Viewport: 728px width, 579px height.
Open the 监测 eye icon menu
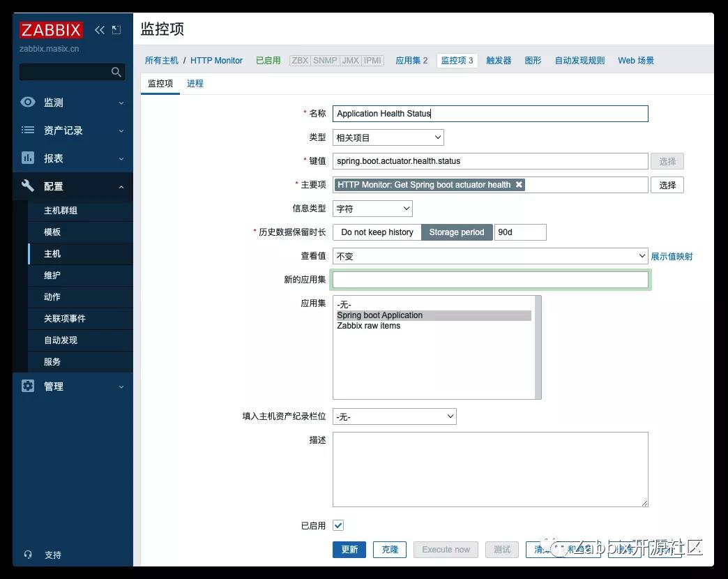pos(28,103)
